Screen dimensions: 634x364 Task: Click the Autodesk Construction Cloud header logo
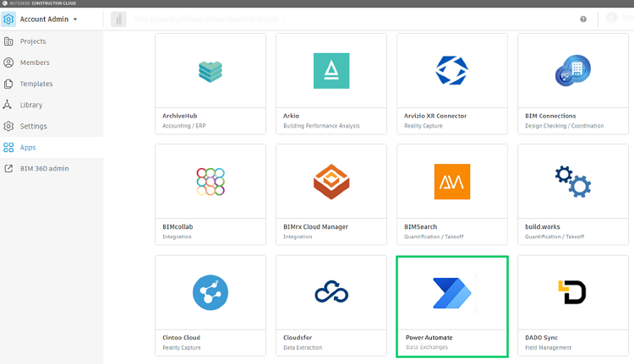tap(39, 3)
